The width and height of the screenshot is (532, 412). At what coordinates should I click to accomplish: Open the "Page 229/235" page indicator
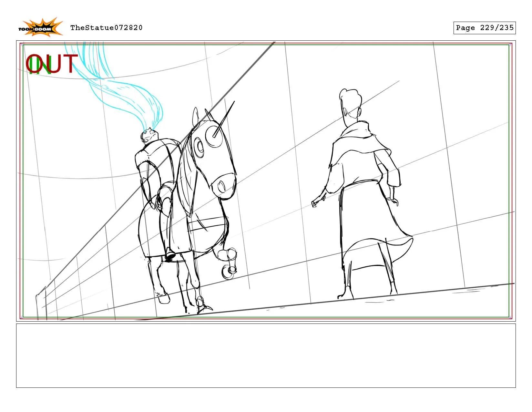point(485,28)
